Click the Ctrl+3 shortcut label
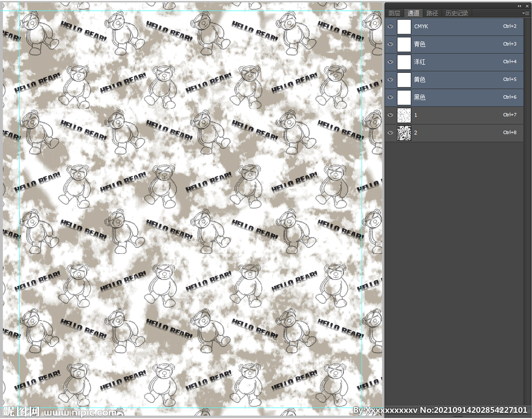Image resolution: width=532 pixels, height=419 pixels. point(510,44)
